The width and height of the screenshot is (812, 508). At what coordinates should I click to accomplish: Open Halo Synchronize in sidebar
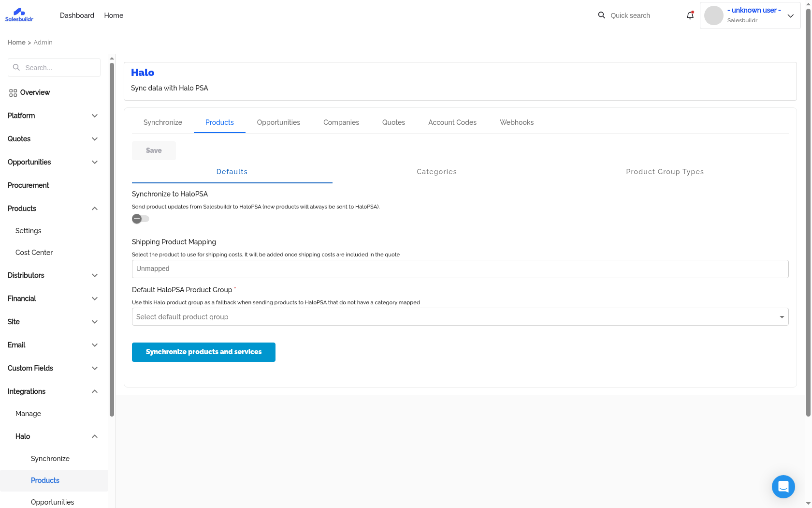coord(50,459)
